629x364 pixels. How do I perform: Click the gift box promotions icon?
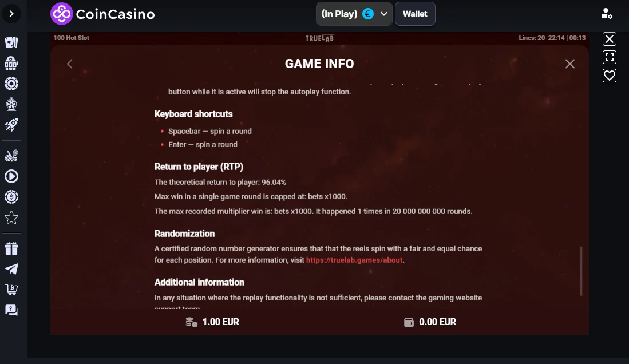click(x=11, y=248)
